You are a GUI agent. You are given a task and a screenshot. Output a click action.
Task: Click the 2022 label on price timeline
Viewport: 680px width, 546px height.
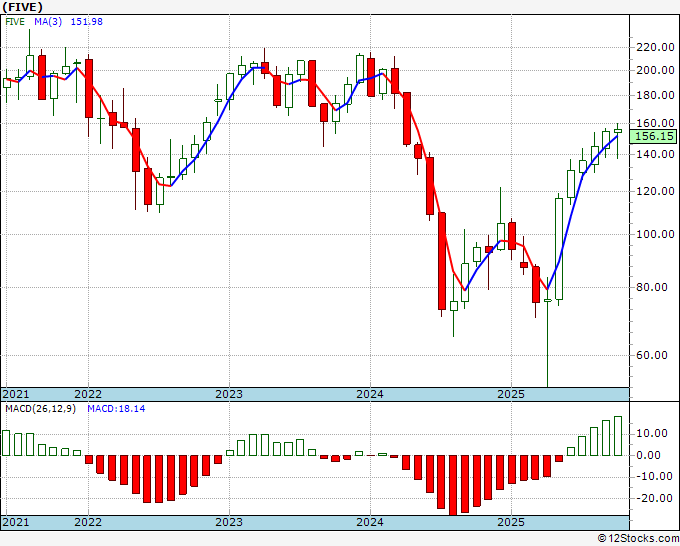click(88, 394)
